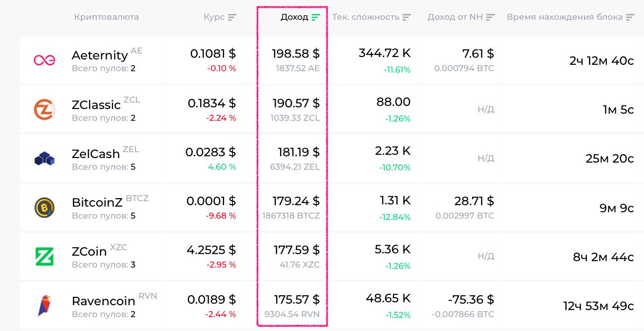Click the 88.00 difficulty value

393,102
